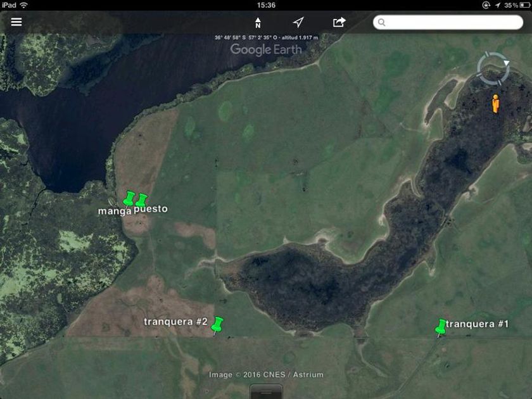
Task: Tap the circular look-around ring control
Action: (493, 68)
